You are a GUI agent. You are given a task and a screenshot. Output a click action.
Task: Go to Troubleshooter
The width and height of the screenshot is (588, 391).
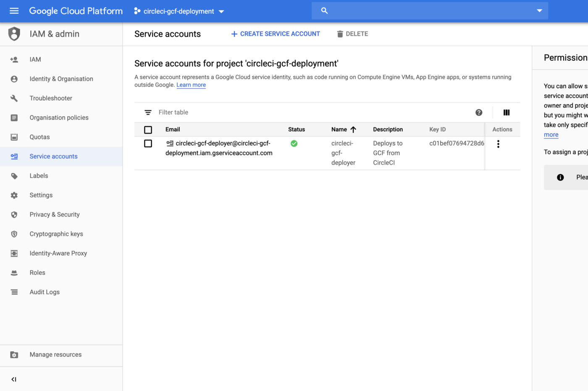click(x=51, y=98)
